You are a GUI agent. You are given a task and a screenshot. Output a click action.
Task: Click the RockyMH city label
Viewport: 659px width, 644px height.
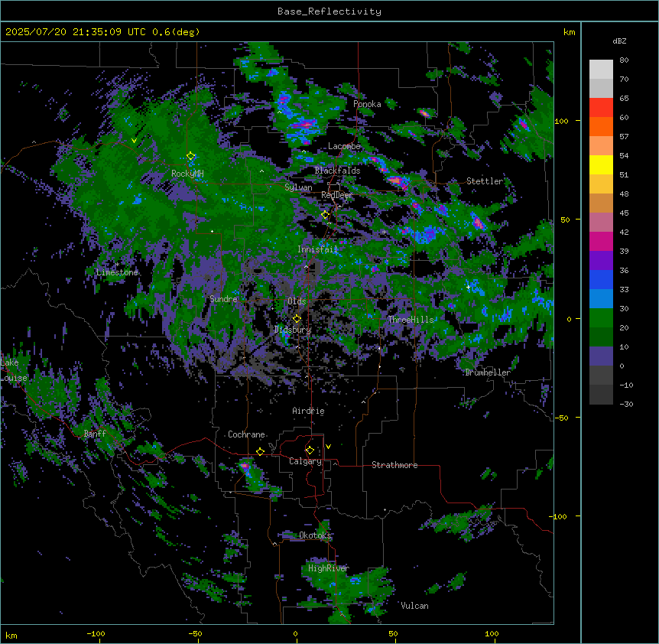point(187,174)
